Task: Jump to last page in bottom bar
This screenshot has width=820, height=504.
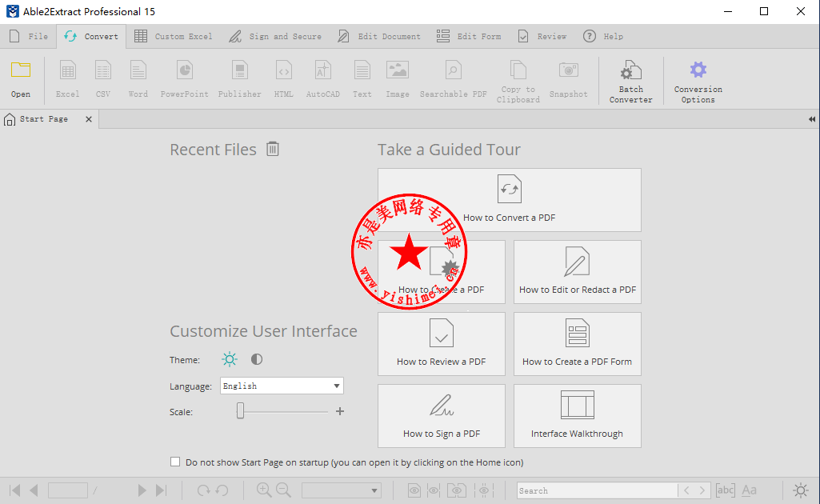Action: [x=161, y=490]
